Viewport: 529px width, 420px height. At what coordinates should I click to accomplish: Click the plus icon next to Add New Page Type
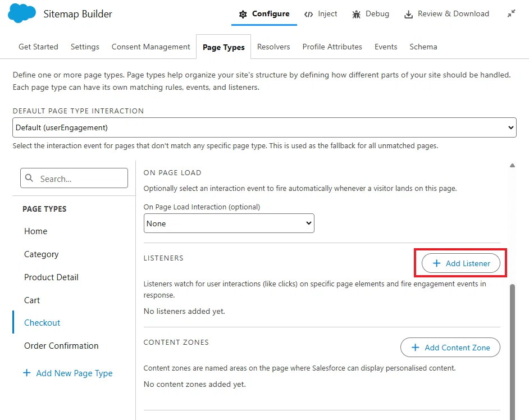tap(26, 373)
